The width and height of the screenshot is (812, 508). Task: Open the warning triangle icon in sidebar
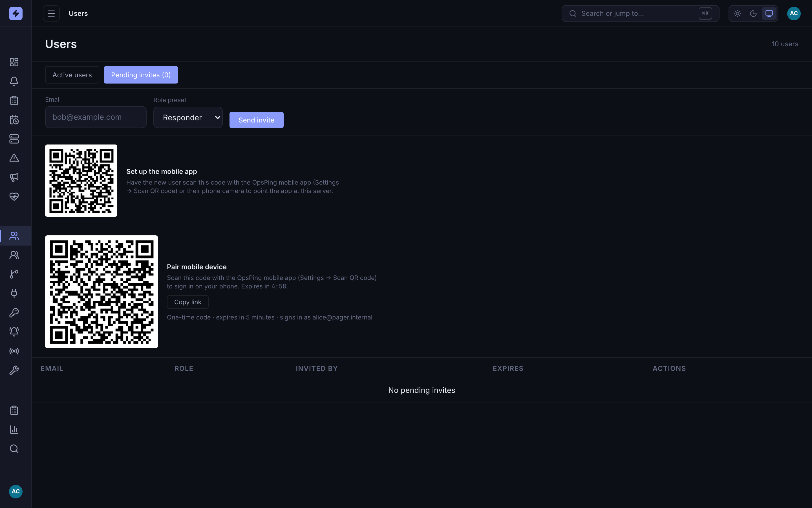tap(14, 158)
